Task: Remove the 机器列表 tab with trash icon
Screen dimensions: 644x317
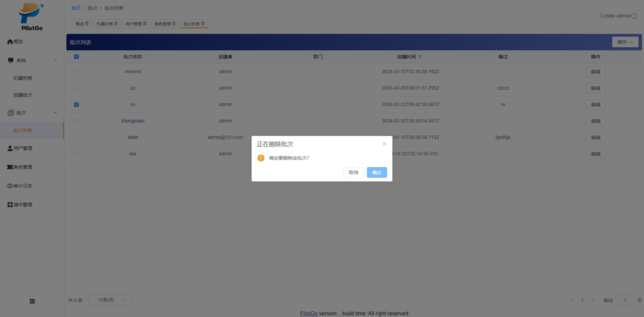Action: [x=116, y=24]
